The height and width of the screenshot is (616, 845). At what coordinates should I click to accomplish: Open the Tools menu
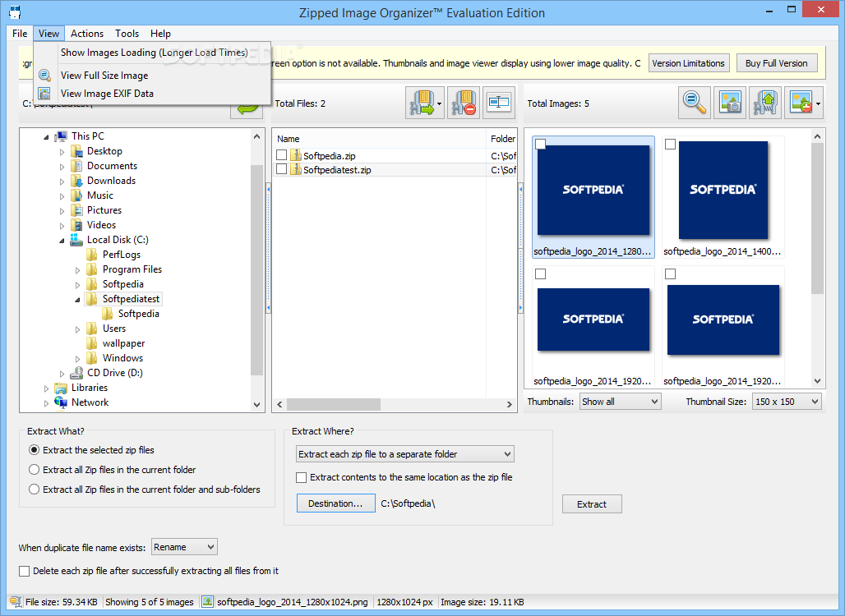coord(127,34)
